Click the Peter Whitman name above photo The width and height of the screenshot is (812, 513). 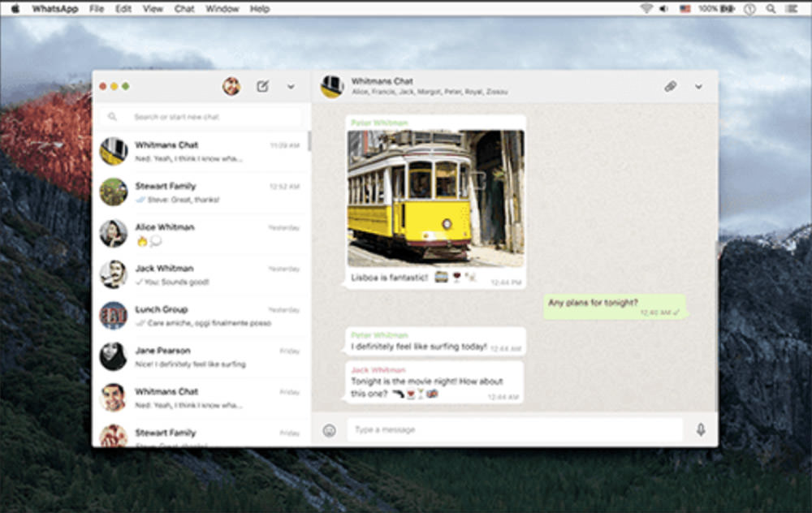[x=379, y=123]
